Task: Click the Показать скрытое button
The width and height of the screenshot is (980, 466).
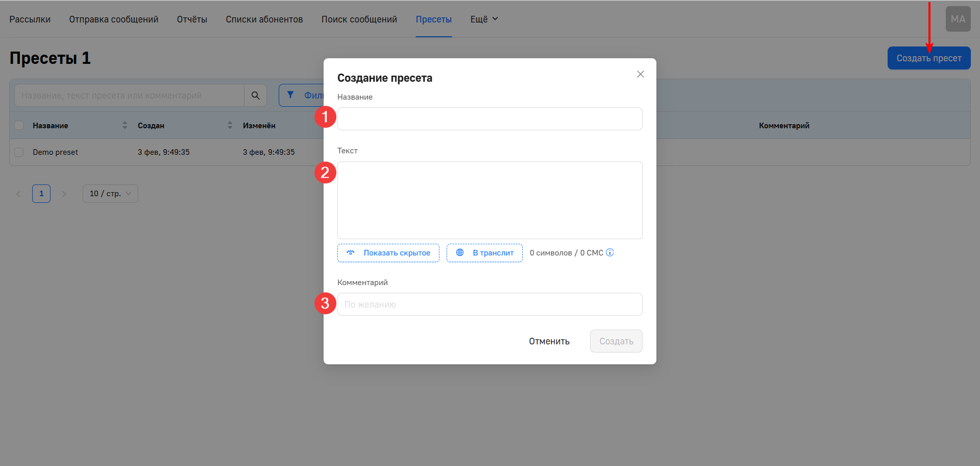Action: (x=388, y=253)
